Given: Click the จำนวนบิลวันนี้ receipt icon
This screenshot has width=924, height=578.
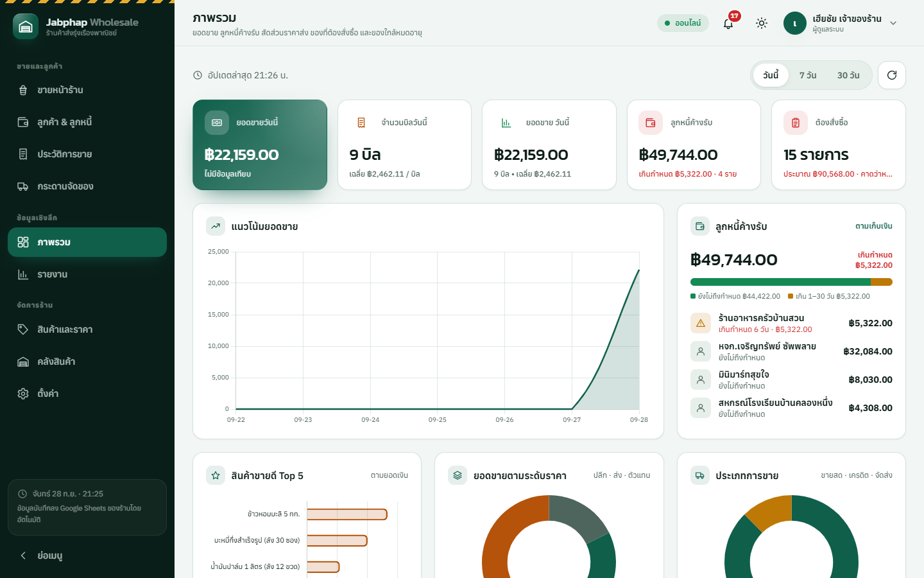Looking at the screenshot, I should [361, 123].
